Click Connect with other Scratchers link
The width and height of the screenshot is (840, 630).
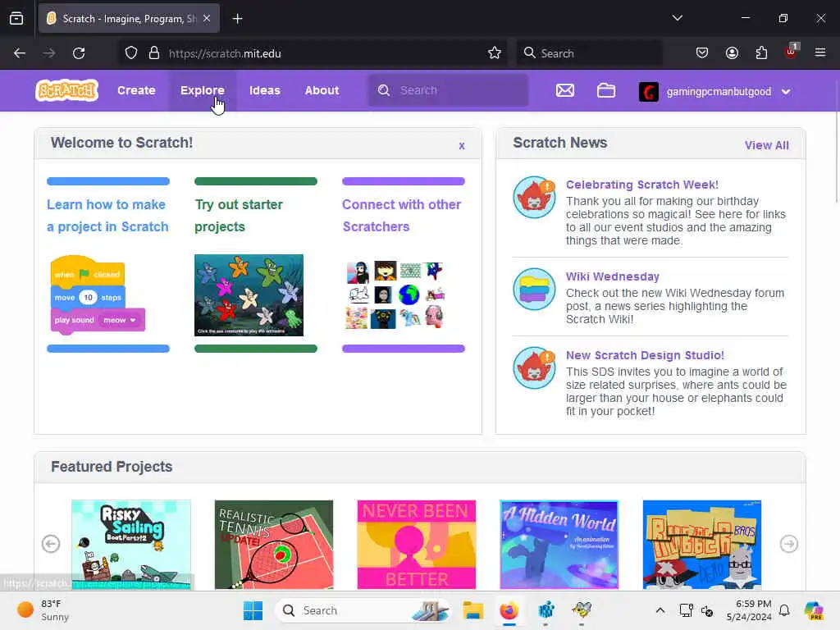pyautogui.click(x=402, y=216)
